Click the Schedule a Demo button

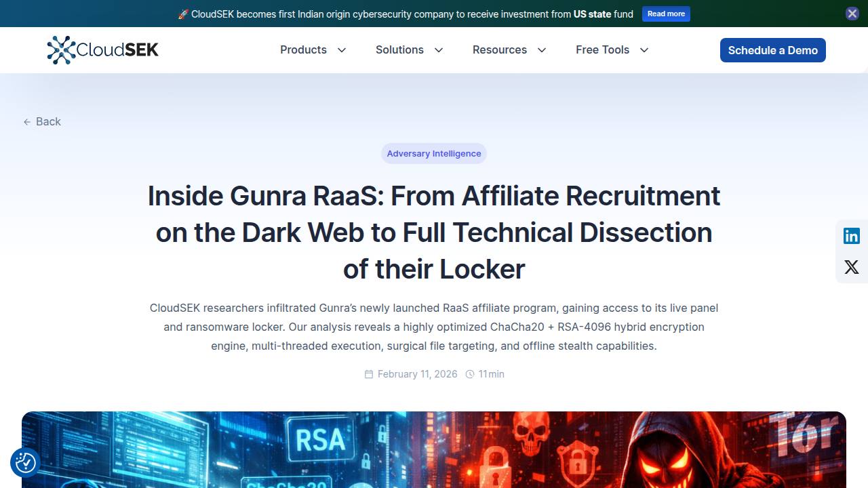pyautogui.click(x=773, y=50)
